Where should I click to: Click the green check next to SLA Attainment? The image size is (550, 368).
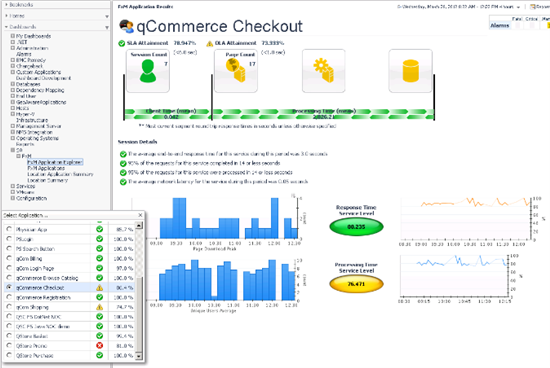tap(122, 43)
